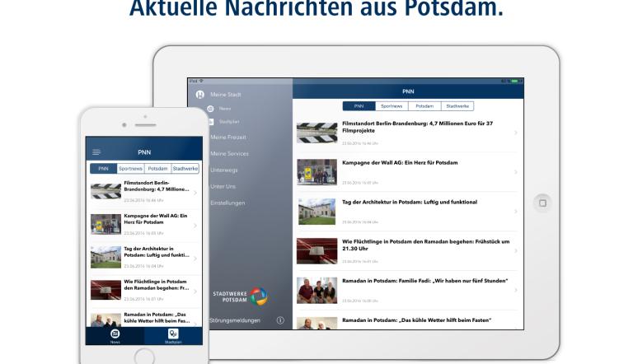Open Ramadan red table thumbnail on iPad
Screen dimensions: 633x364
click(x=316, y=251)
